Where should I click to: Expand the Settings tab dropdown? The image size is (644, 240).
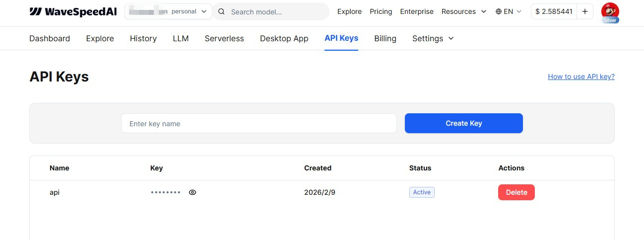coord(433,38)
